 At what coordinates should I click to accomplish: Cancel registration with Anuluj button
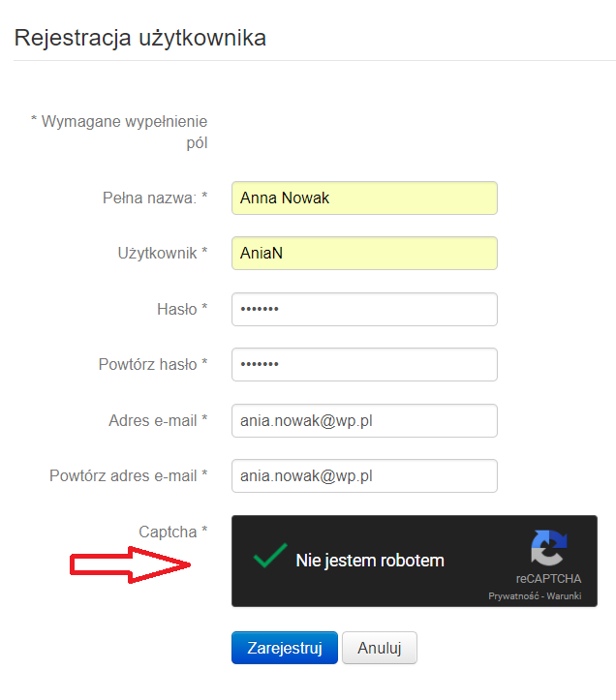[x=380, y=648]
